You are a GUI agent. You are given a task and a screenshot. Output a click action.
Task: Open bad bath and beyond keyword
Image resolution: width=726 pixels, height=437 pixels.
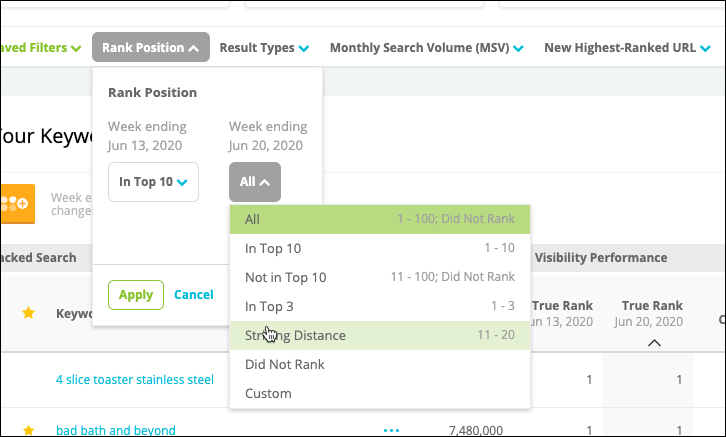tap(116, 430)
